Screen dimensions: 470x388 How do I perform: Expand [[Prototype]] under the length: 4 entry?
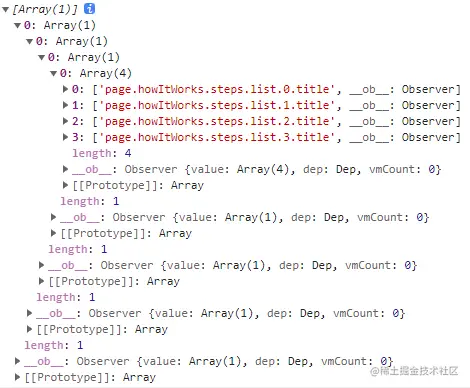[66, 185]
